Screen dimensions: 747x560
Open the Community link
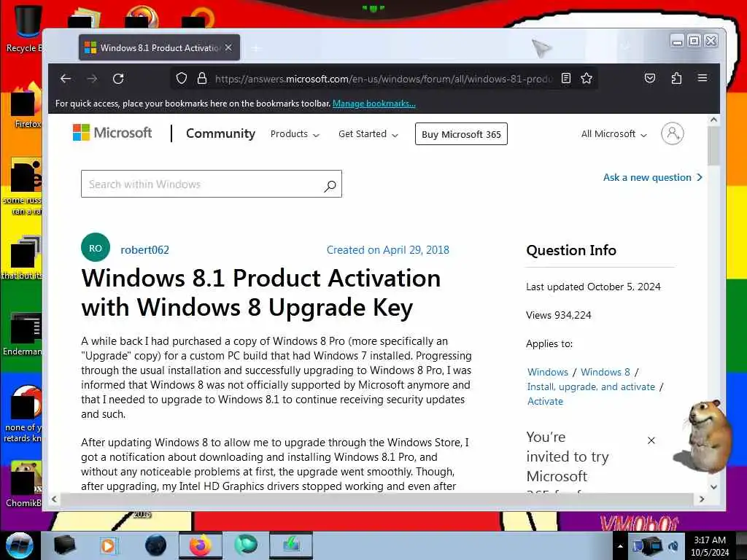220,133
